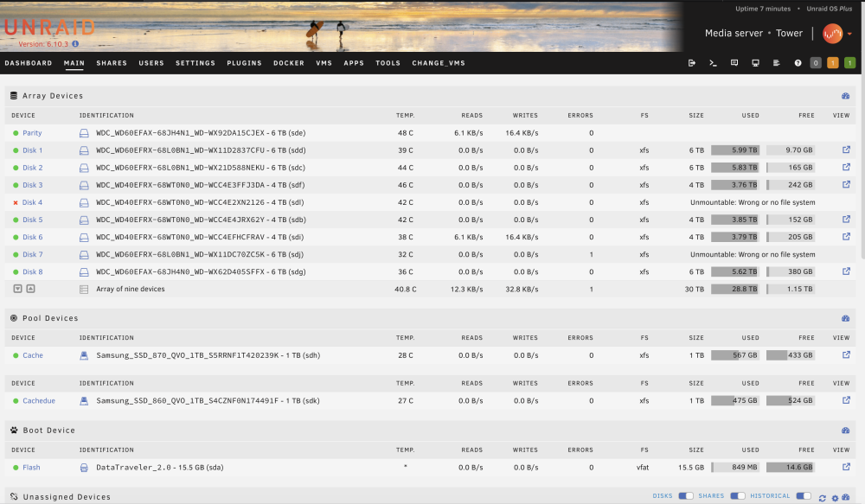The height and width of the screenshot is (504, 865).
Task: Open the Docker tab
Action: point(289,63)
